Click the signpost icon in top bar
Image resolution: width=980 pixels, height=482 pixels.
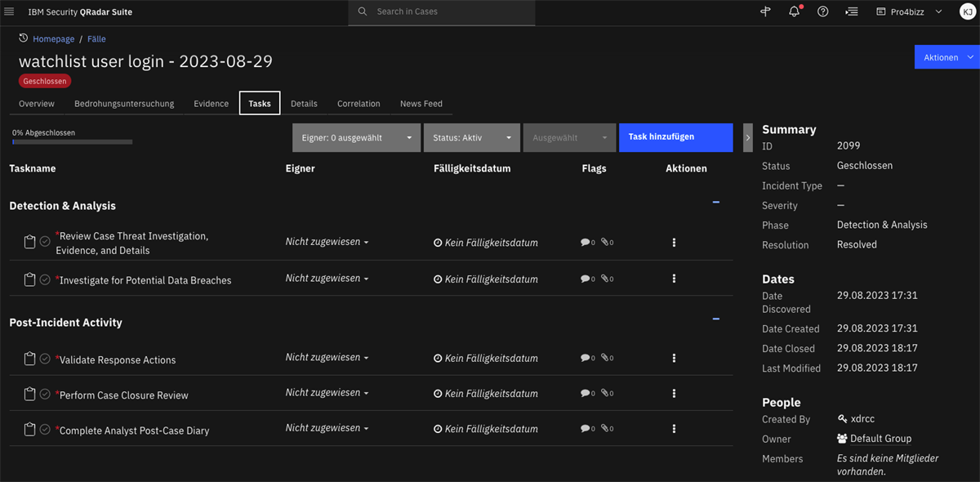[x=765, y=12]
